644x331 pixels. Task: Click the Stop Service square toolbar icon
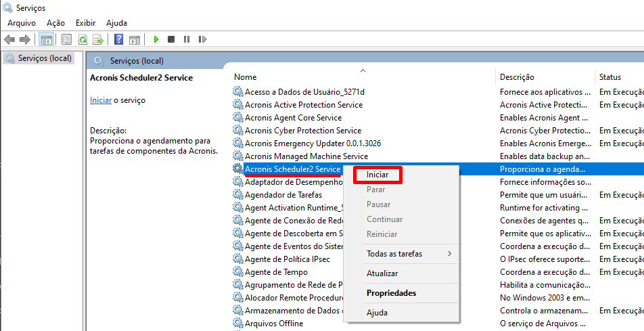click(x=171, y=40)
